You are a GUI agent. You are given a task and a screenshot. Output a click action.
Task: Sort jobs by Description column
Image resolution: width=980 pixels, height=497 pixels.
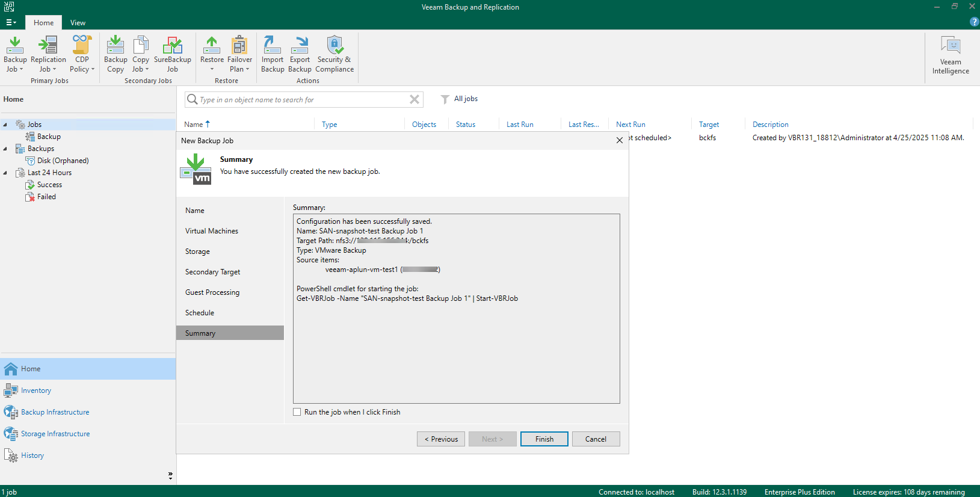770,125
